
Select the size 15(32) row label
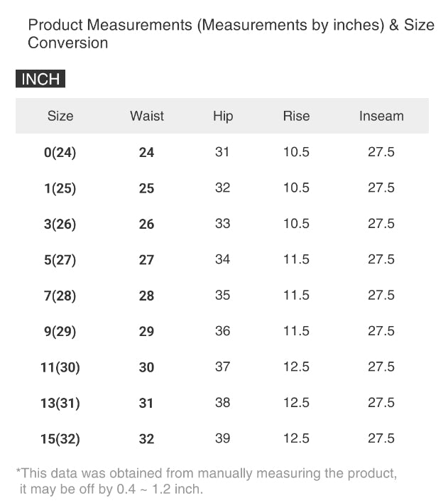[60, 439]
